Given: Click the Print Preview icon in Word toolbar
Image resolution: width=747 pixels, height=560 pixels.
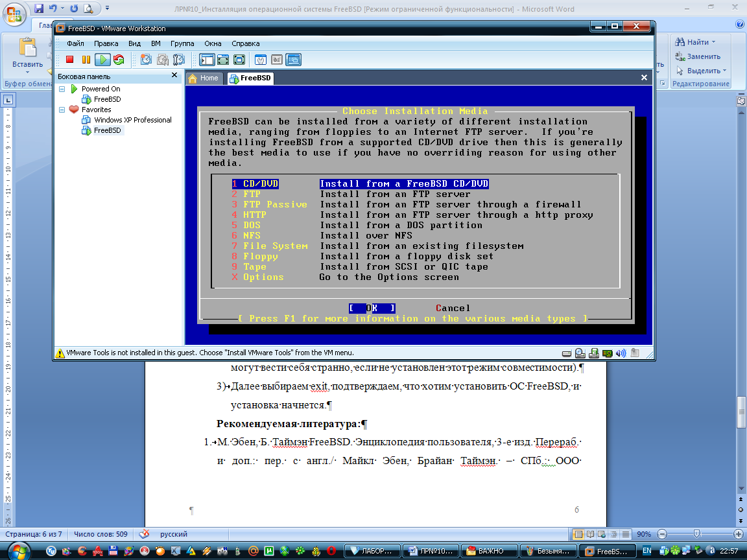Looking at the screenshot, I should [89, 8].
